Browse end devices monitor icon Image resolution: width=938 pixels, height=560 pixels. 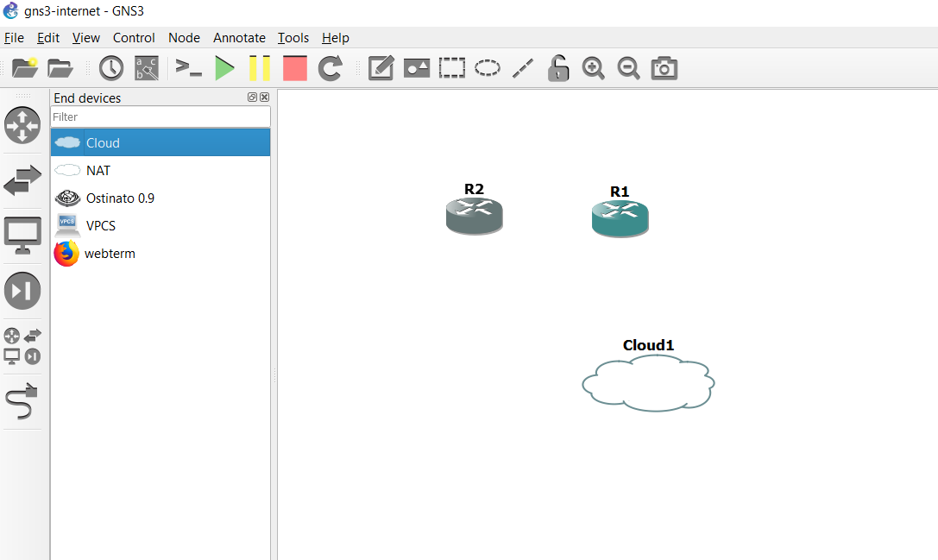point(22,235)
